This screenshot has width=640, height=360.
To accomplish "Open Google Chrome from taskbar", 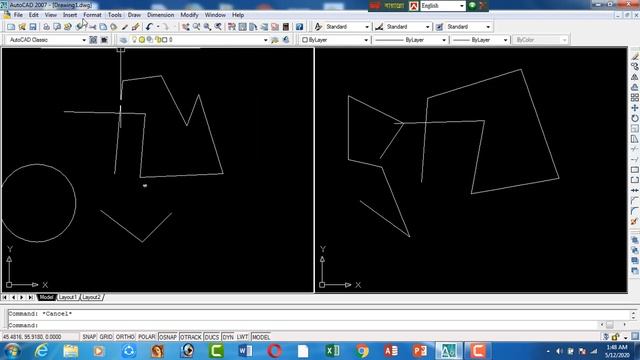I will click(x=362, y=351).
